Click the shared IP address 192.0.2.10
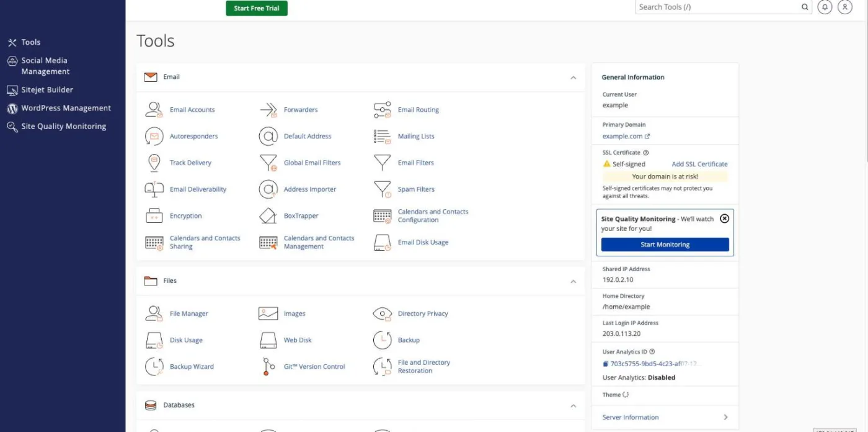 (618, 280)
